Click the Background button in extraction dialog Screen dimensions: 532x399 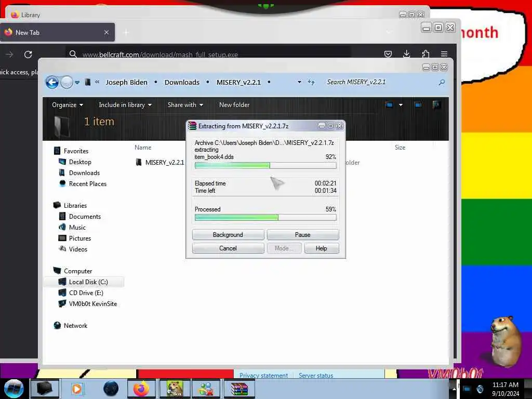tap(228, 235)
